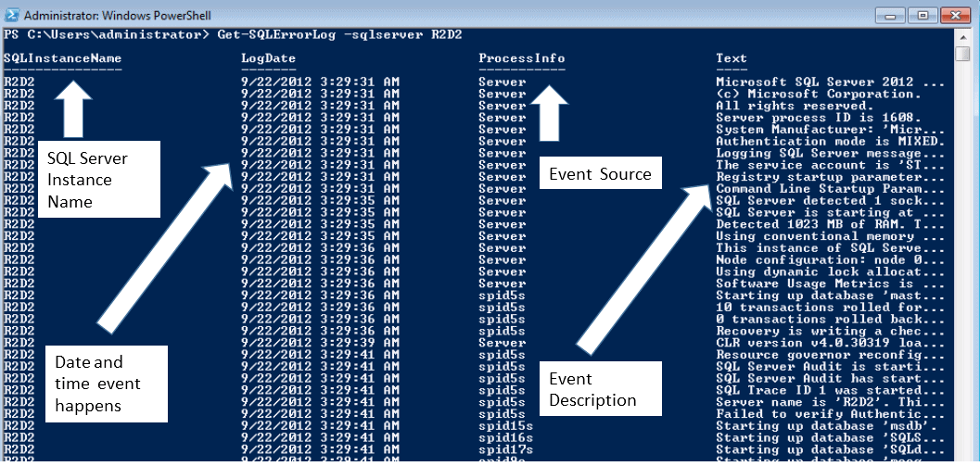
Task: Click the 'Administrator: Windows PowerShell' title text
Action: pyautogui.click(x=118, y=15)
